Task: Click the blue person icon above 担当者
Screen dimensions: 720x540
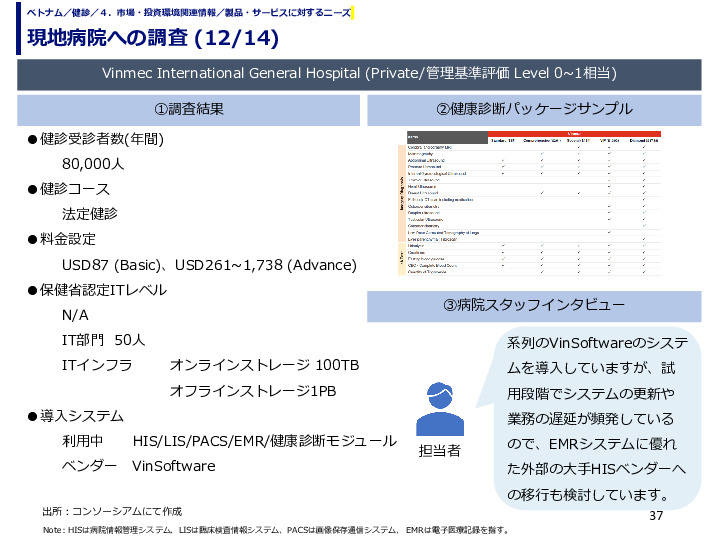Action: (x=440, y=409)
